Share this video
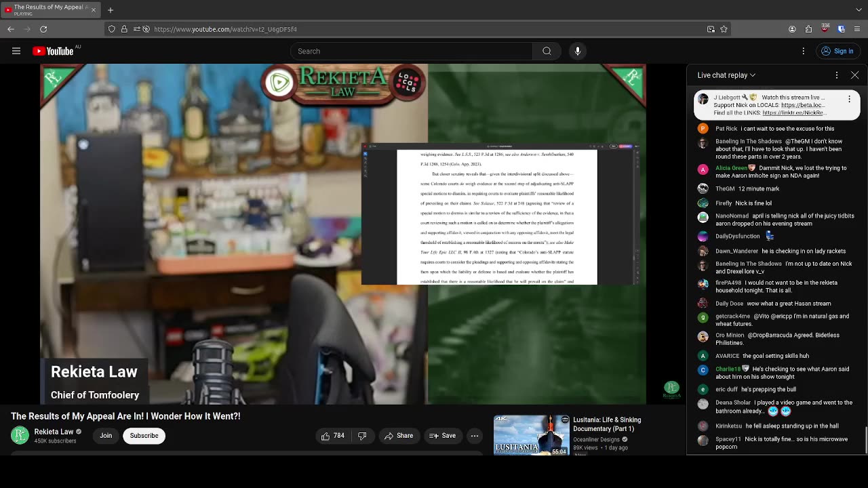 399,436
